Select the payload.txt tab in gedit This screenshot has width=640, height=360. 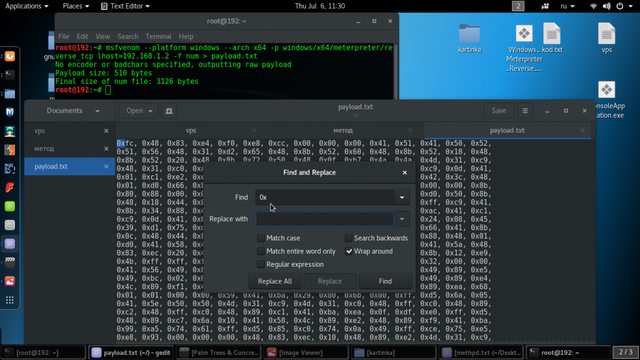pos(507,131)
